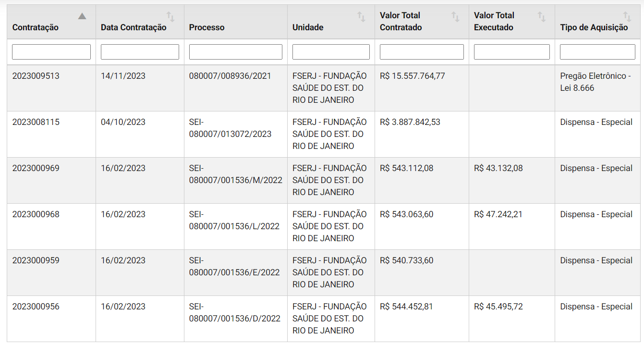The width and height of the screenshot is (644, 344).
Task: Sort by Data Contratação using its arrows icon
Action: (x=170, y=17)
